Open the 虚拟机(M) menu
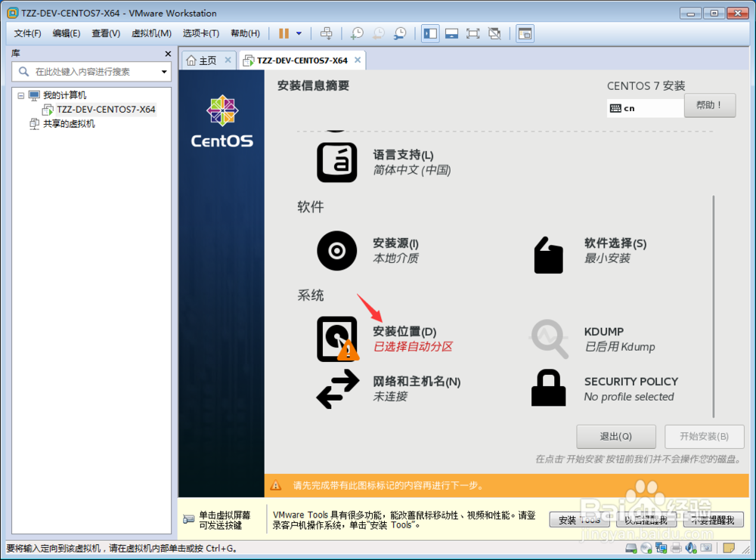 click(x=151, y=33)
